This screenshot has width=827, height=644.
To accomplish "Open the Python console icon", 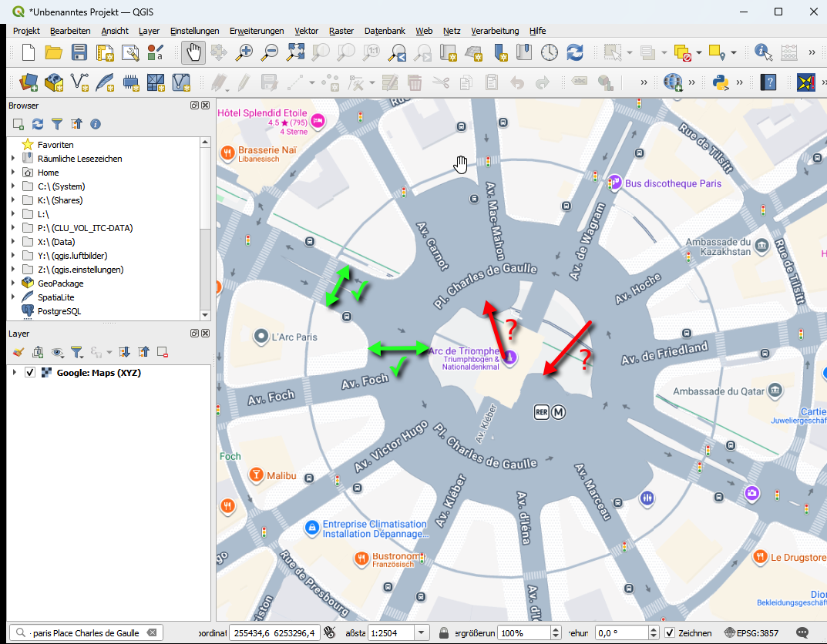I will [x=721, y=82].
